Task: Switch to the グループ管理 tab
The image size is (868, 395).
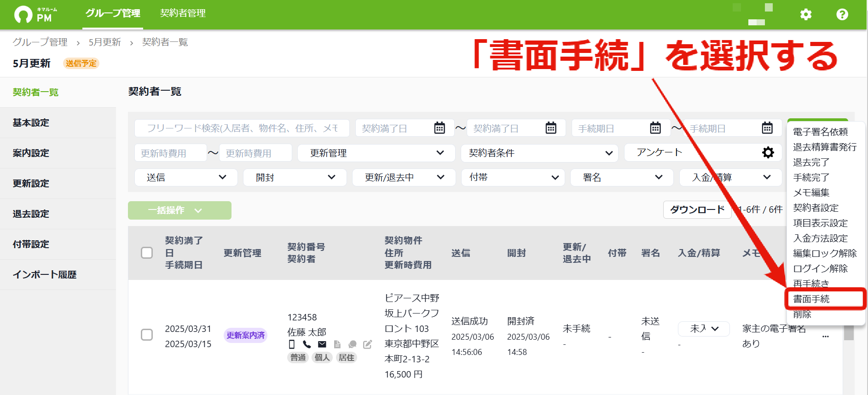Action: point(113,13)
